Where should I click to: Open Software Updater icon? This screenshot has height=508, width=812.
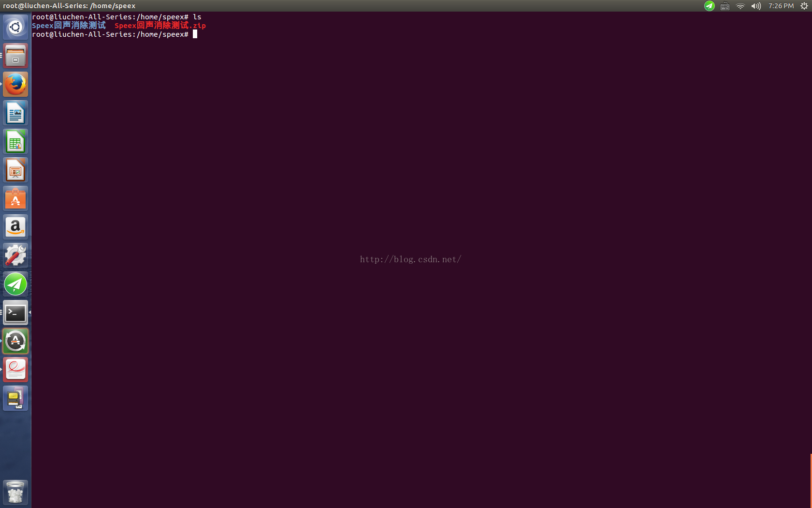tap(15, 341)
